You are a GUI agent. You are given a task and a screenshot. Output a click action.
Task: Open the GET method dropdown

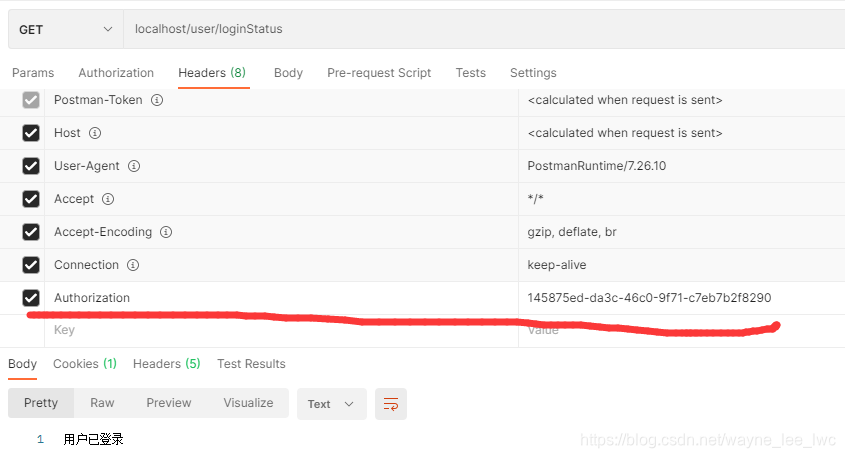[66, 30]
